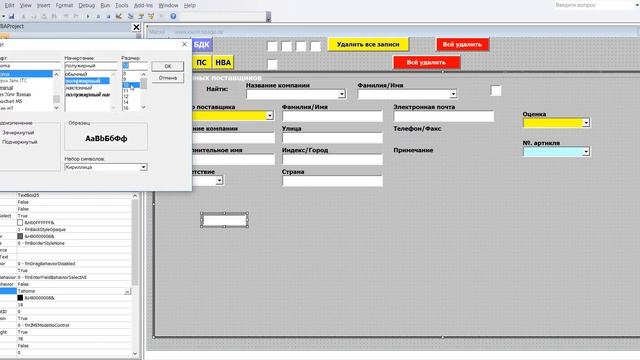
Task: Click the Улица text field
Action: 332,138
